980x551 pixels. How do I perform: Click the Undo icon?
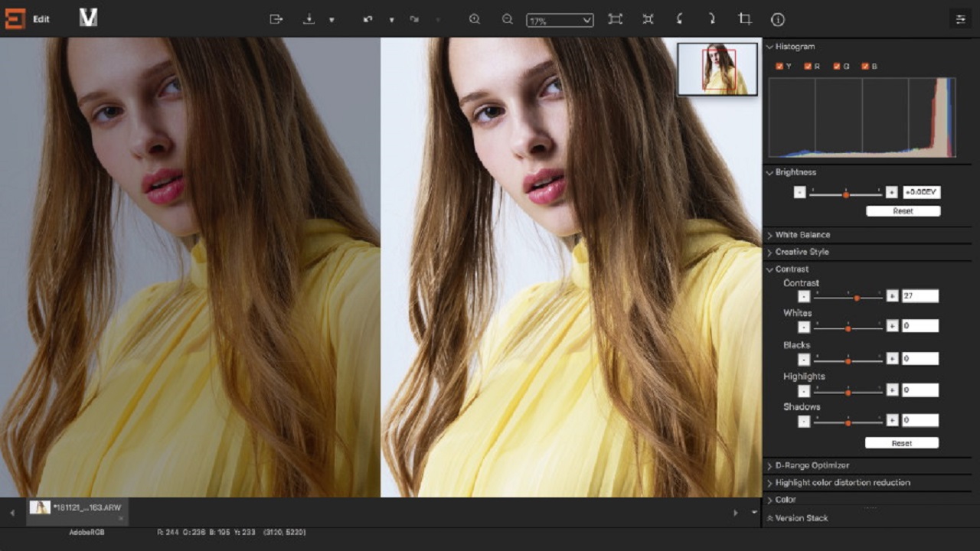coord(368,19)
